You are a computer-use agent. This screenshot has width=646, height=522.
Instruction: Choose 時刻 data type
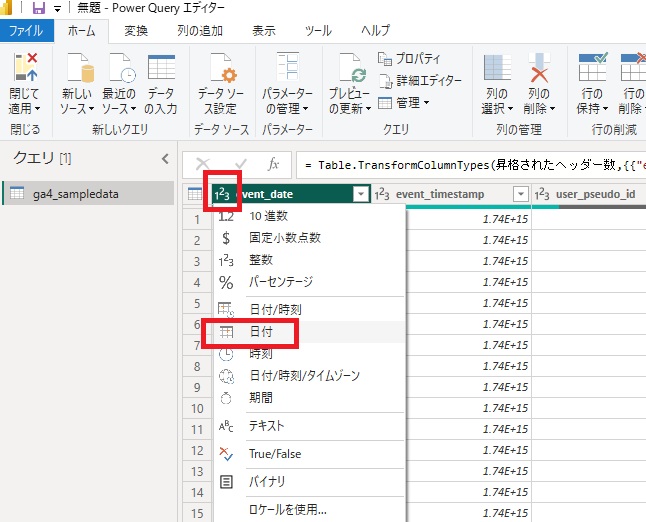point(309,353)
